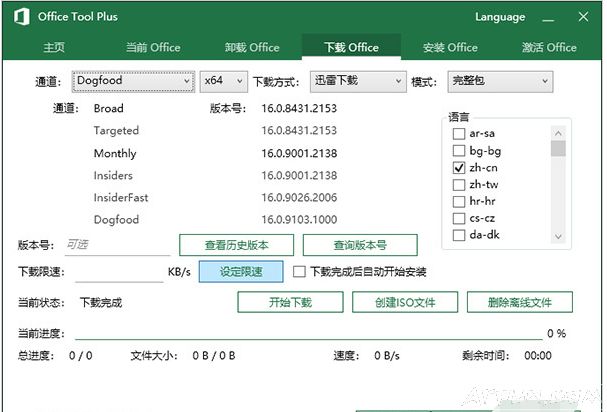Click the 版本号 optional input field
The height and width of the screenshot is (412, 607).
click(118, 245)
